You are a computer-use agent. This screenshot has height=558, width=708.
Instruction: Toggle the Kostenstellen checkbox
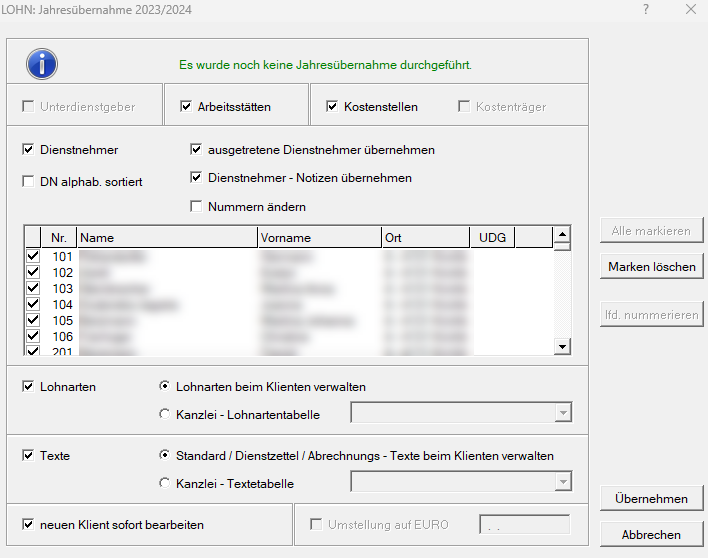pyautogui.click(x=333, y=106)
